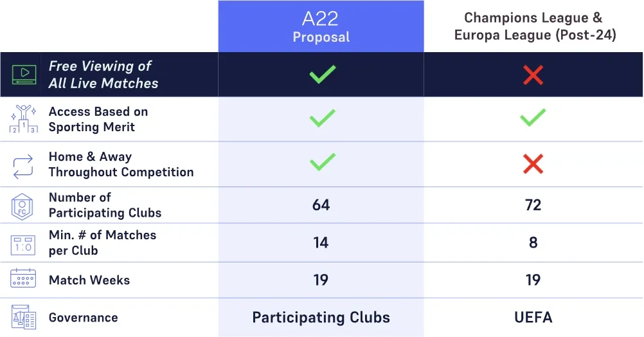Click the governance scales document icon
This screenshot has height=337, width=644.
(x=24, y=317)
